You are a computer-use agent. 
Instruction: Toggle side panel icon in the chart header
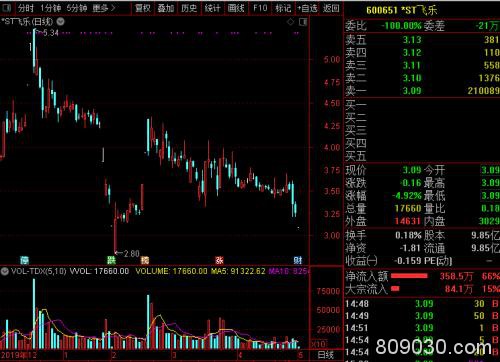click(303, 22)
